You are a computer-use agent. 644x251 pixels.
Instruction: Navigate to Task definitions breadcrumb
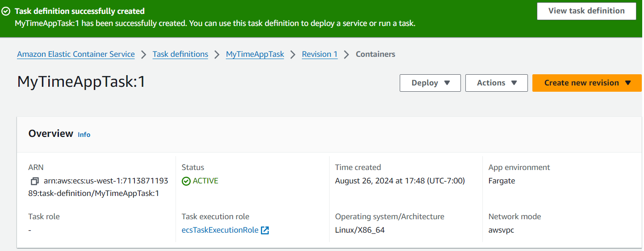[180, 54]
